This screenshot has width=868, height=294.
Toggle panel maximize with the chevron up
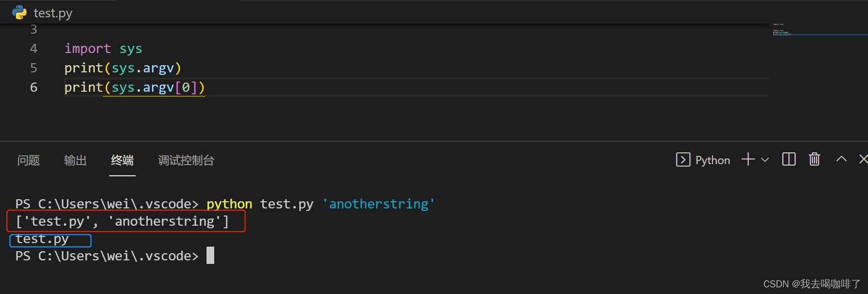841,159
